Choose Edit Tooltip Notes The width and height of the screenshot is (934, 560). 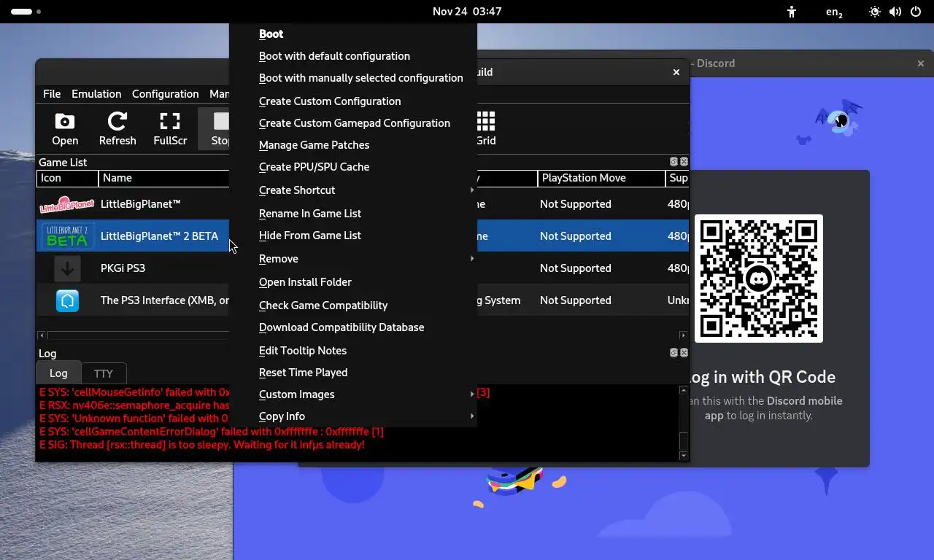353,351
